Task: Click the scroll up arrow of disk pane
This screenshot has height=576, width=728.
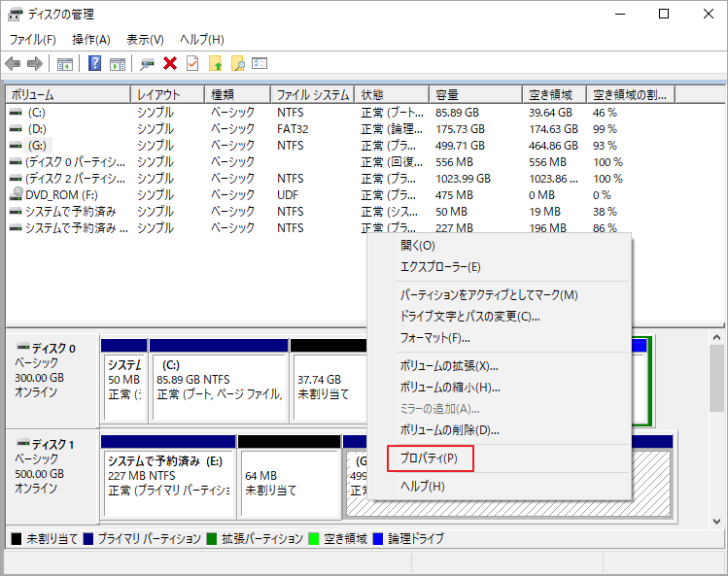Action: pos(717,337)
